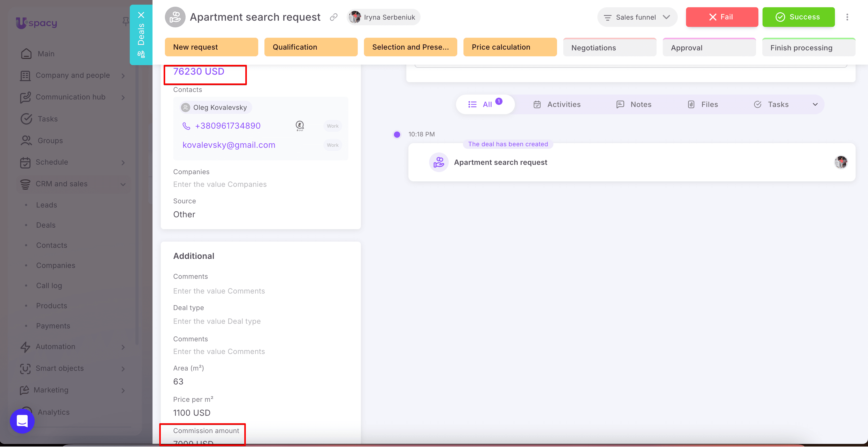
Task: Click the Deal type value field
Action: coord(217,321)
